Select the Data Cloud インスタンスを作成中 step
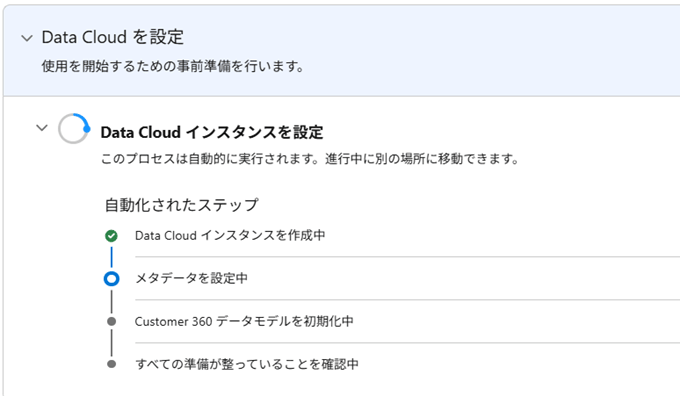680x396 pixels. pyautogui.click(x=230, y=235)
